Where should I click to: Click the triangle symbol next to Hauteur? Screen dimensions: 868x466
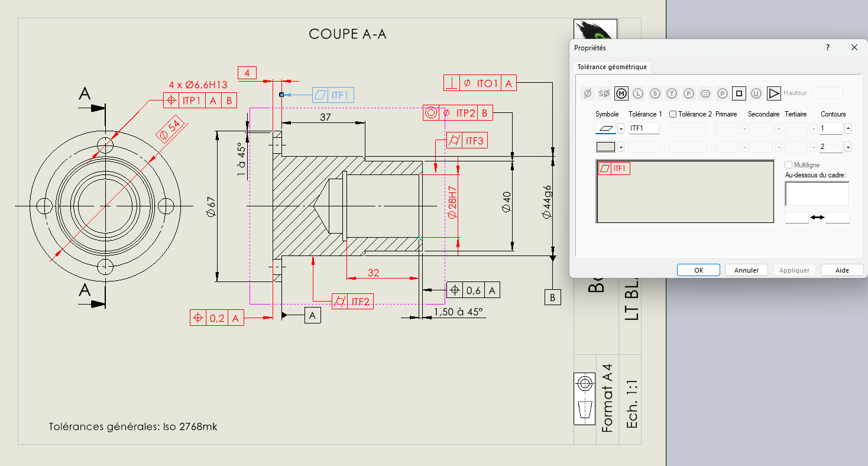[773, 93]
